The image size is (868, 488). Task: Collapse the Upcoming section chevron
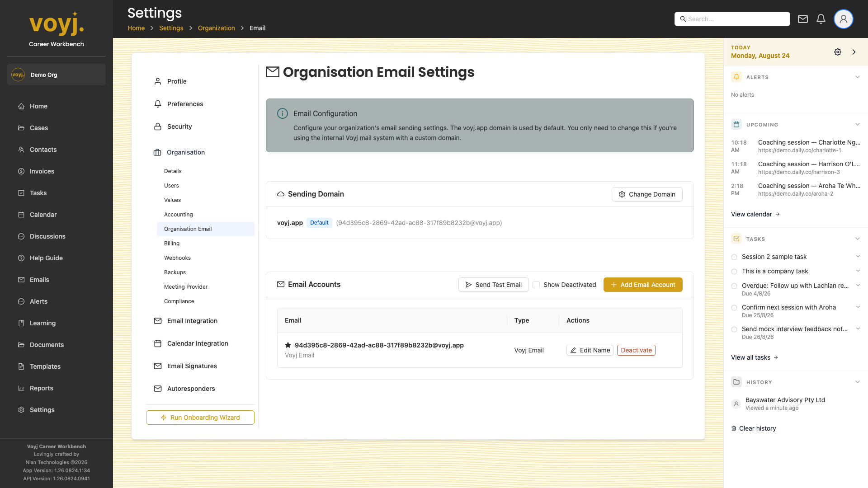tap(858, 124)
